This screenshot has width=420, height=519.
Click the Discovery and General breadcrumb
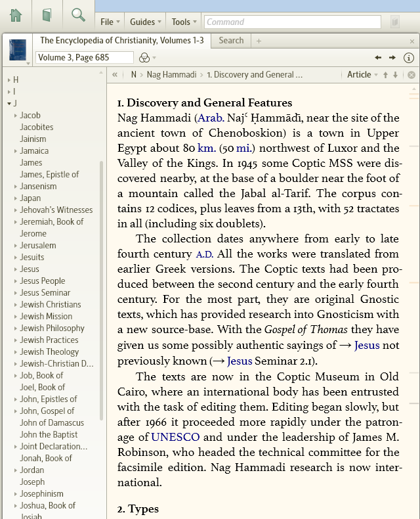(255, 74)
